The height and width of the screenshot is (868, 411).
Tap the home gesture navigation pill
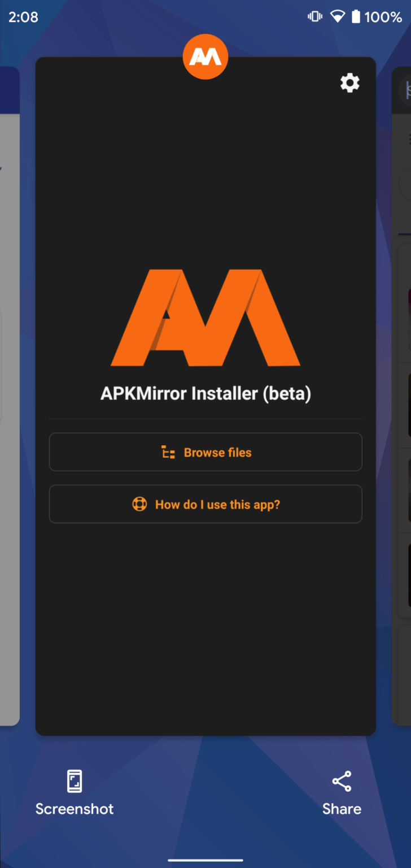[205, 860]
